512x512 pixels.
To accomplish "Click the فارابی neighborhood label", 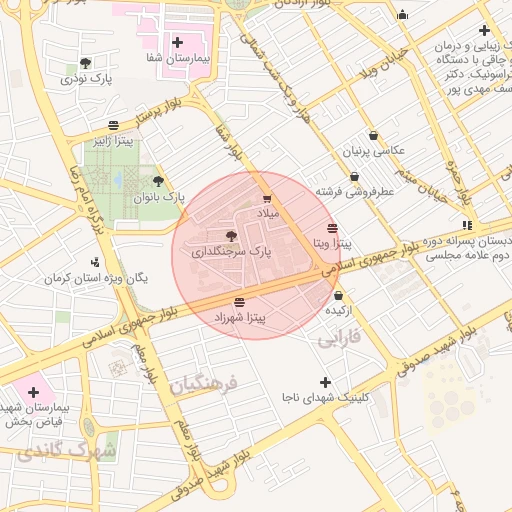I will 339,338.
